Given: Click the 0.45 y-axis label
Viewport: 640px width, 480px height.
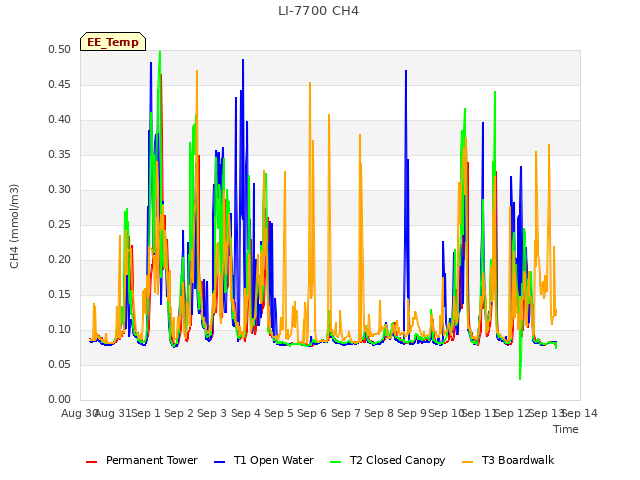Looking at the screenshot, I should (x=60, y=84).
